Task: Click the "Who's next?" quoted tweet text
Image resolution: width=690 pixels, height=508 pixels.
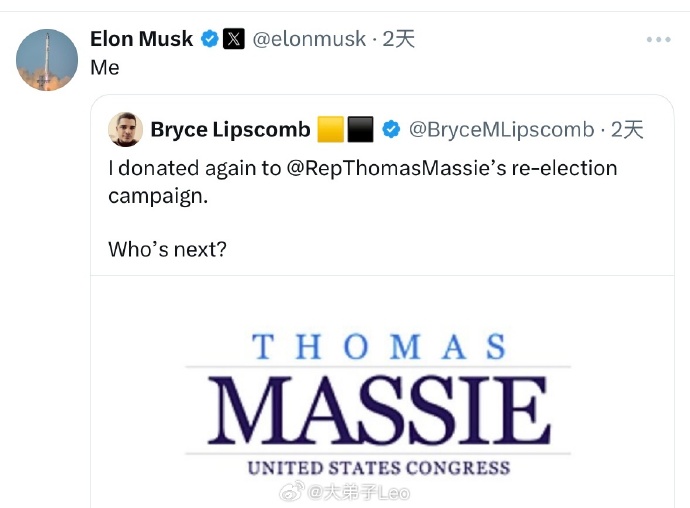Action: tap(167, 246)
